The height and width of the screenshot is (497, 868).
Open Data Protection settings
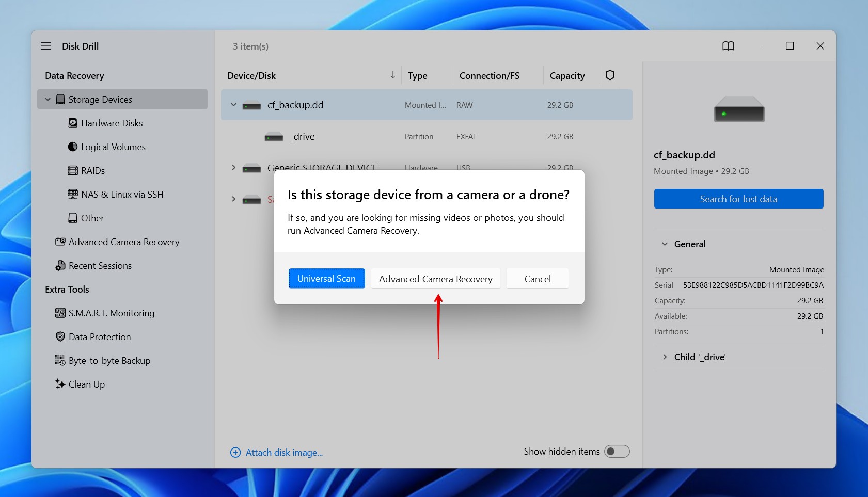(x=100, y=336)
